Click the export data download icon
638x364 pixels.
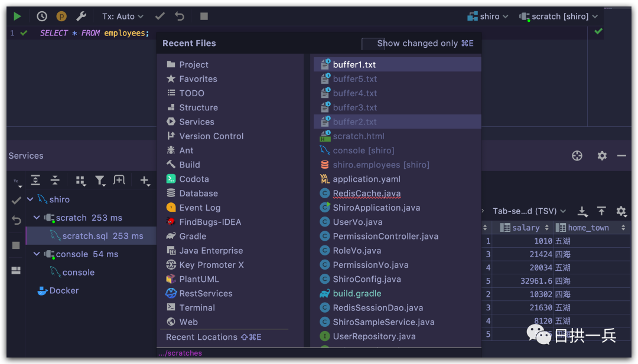(582, 211)
